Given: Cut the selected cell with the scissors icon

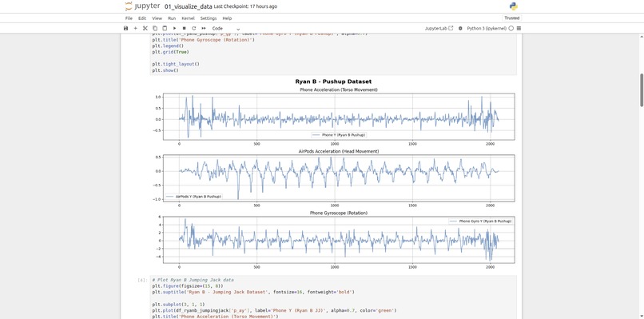Looking at the screenshot, I should pos(145,28).
